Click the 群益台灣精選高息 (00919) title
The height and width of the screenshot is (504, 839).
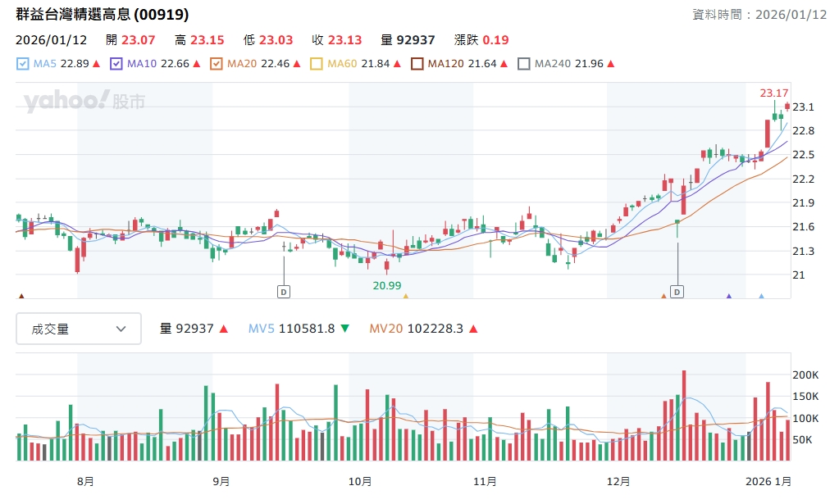coord(103,15)
